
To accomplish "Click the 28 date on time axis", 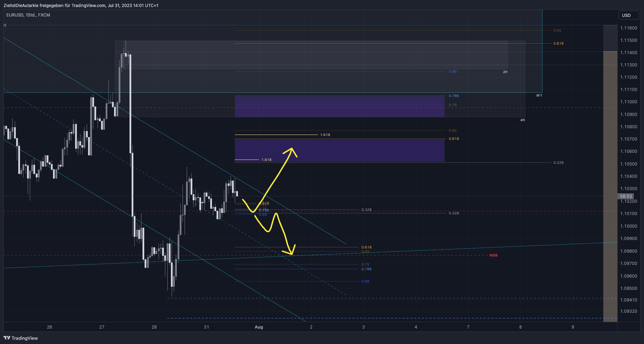I will [x=154, y=327].
